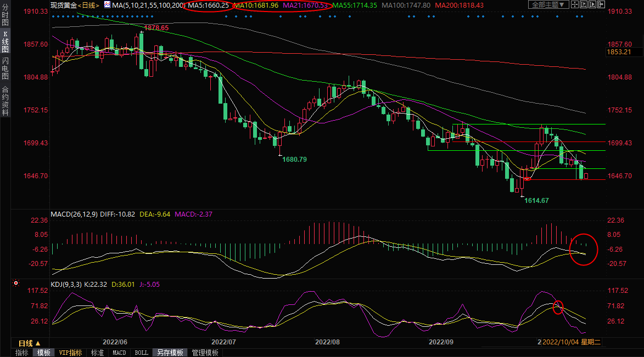Click the first blue event dot at top-left
This screenshot has height=357, width=644.
point(53,16)
